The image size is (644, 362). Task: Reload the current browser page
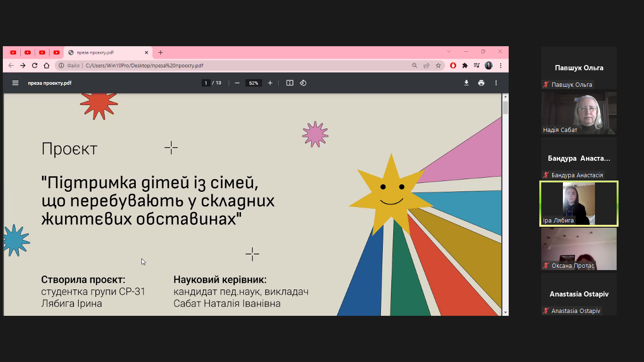(x=34, y=66)
